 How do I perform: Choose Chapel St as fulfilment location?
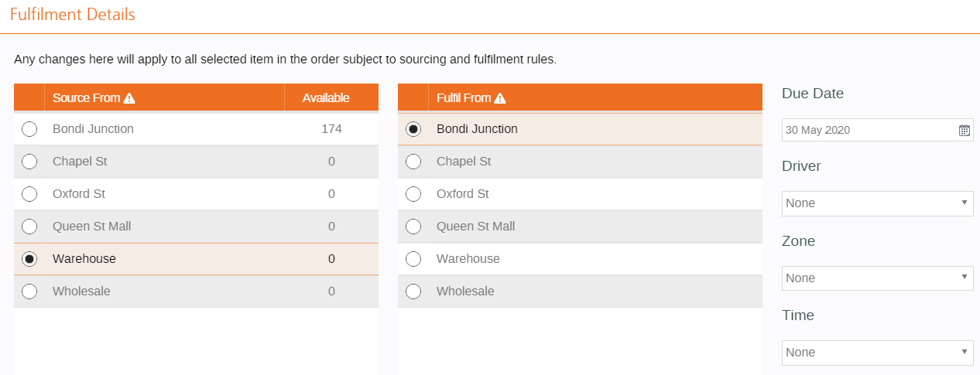point(413,162)
